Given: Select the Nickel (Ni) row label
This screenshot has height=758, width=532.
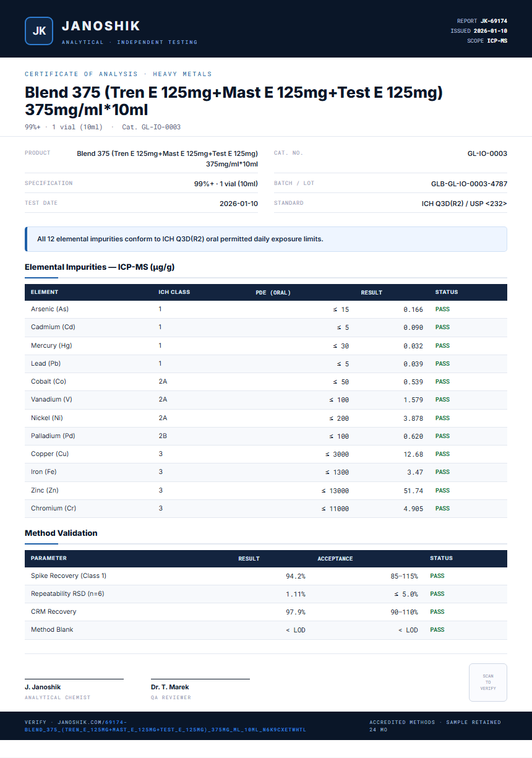Looking at the screenshot, I should (x=47, y=418).
